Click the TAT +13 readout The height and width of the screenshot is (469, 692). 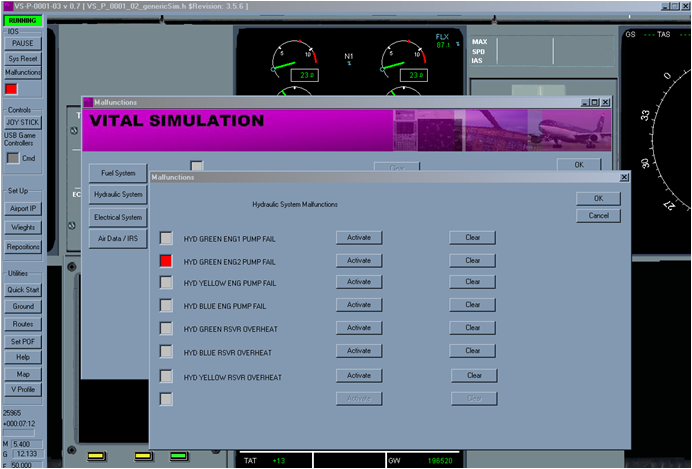278,461
